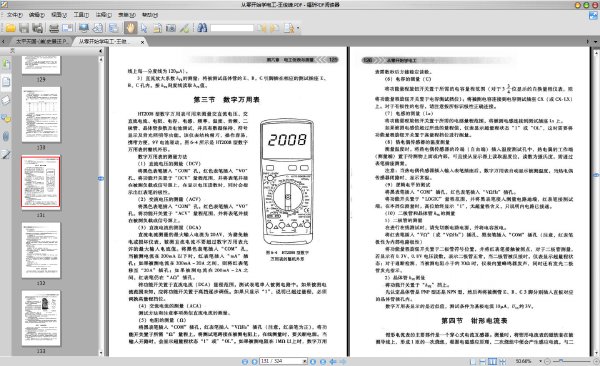Screen dimensions: 600x366
Task: Select page 133 thumbnail
Action: click(x=41, y=318)
